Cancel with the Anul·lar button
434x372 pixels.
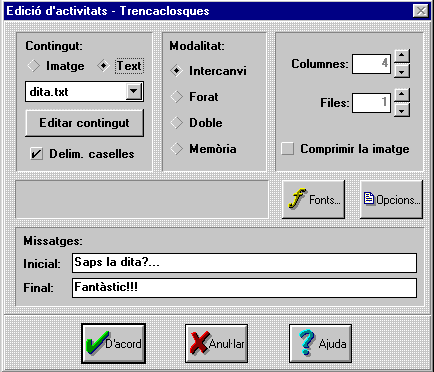(216, 343)
